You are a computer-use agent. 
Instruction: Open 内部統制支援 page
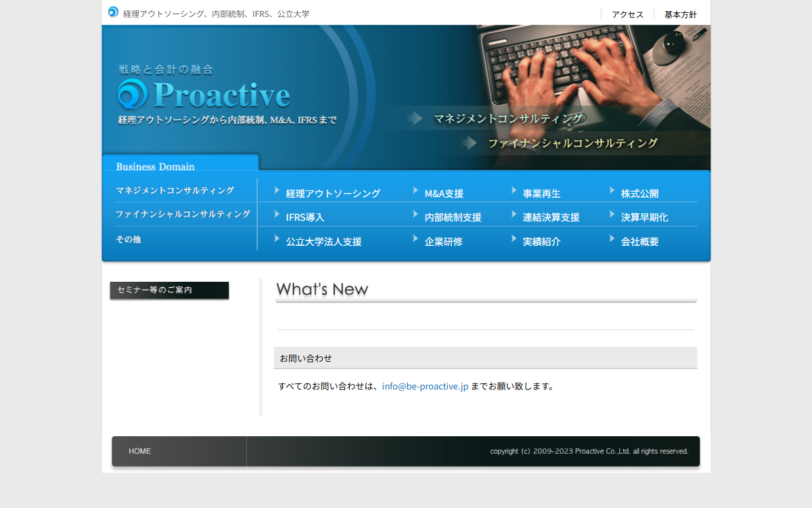pos(453,217)
